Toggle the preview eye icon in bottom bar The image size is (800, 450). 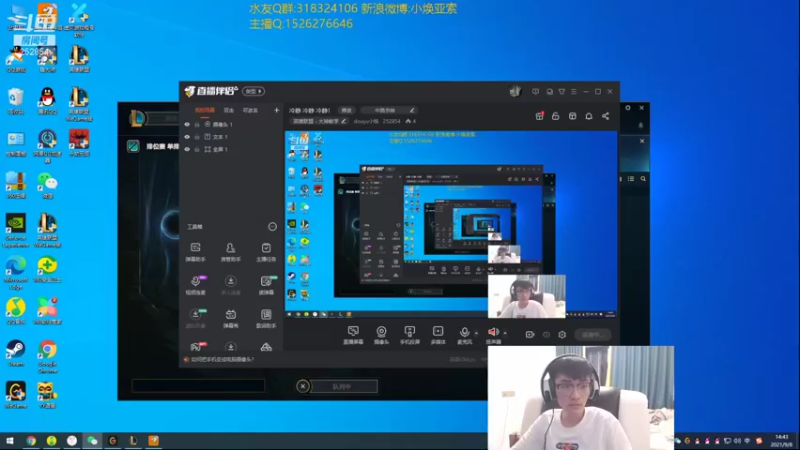pos(546,335)
